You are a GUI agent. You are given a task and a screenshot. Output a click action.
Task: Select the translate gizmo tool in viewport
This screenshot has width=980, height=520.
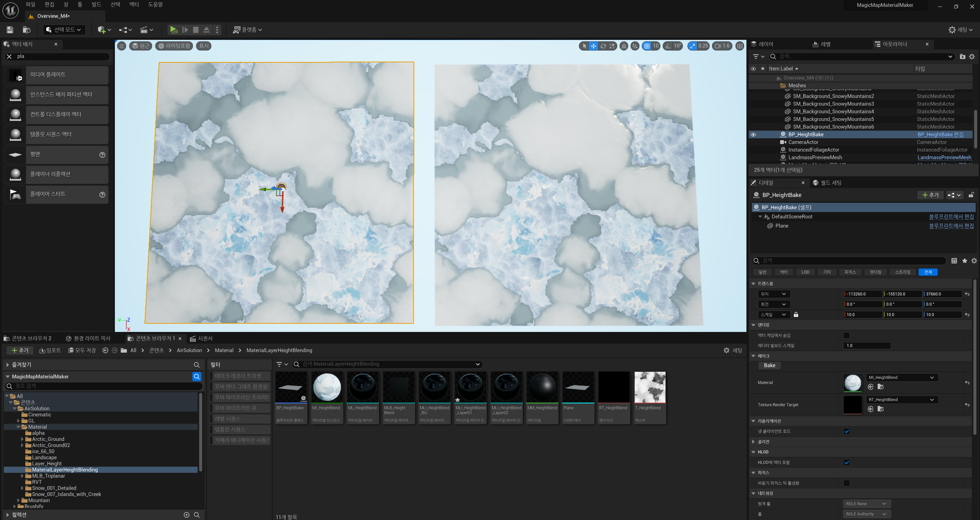coord(593,46)
